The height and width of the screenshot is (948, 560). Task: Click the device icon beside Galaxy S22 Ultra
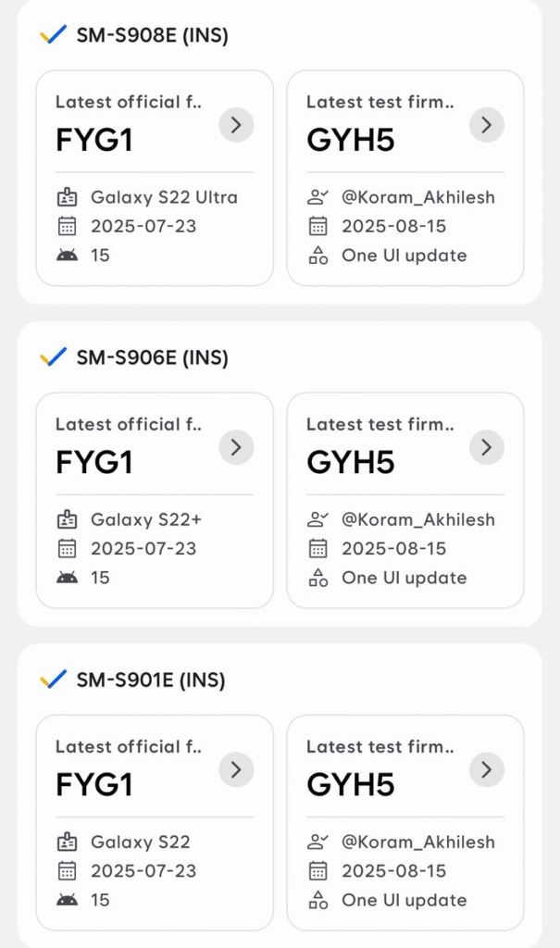coord(67,197)
